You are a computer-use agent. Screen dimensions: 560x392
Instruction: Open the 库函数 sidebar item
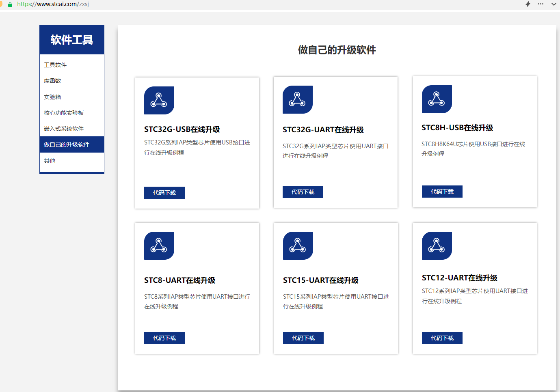tap(72, 81)
